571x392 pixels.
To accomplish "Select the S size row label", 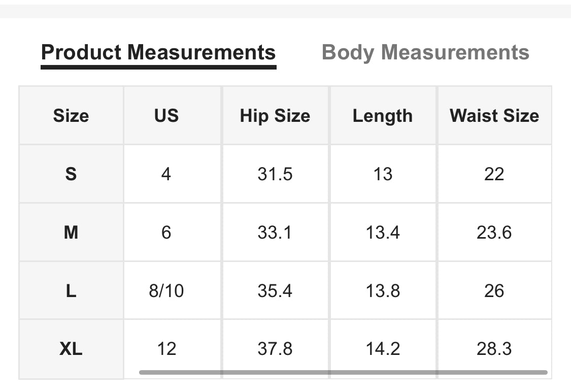I will 71,174.
